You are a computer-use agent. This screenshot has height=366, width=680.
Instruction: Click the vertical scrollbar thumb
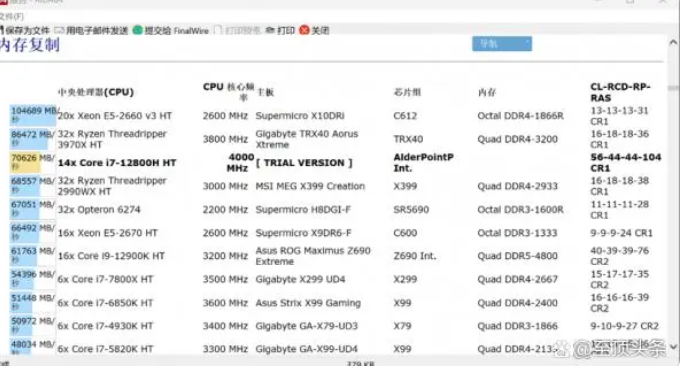click(673, 88)
